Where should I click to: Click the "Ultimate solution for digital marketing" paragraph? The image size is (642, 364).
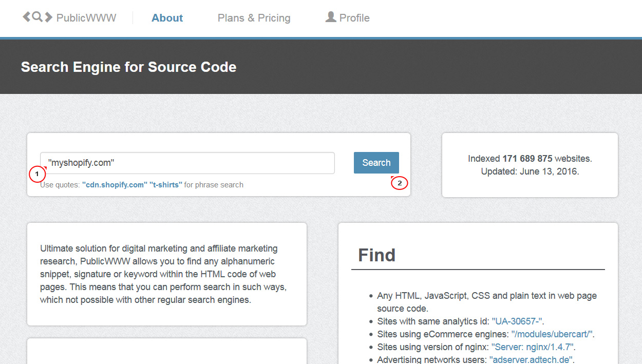[x=163, y=274]
